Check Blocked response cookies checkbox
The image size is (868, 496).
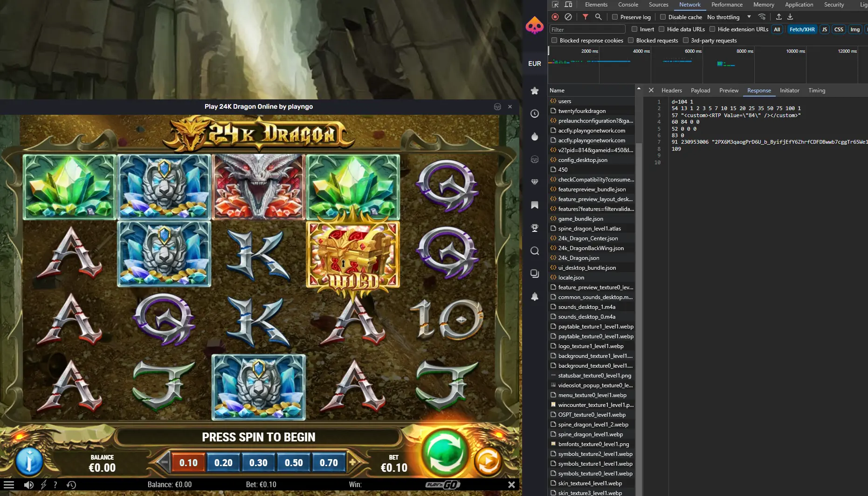coord(554,40)
